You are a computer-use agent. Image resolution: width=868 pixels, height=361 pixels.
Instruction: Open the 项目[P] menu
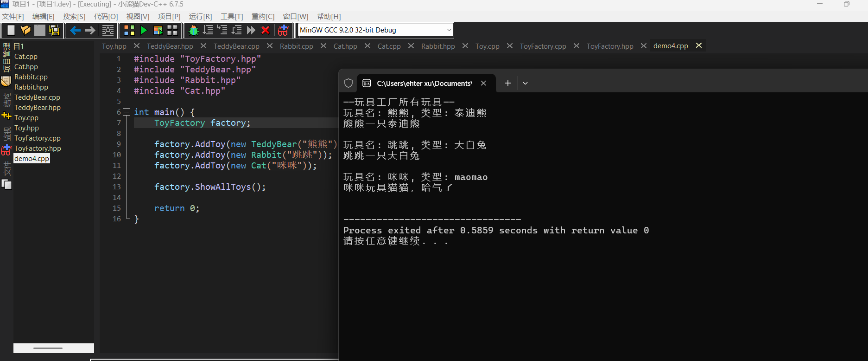coord(169,17)
